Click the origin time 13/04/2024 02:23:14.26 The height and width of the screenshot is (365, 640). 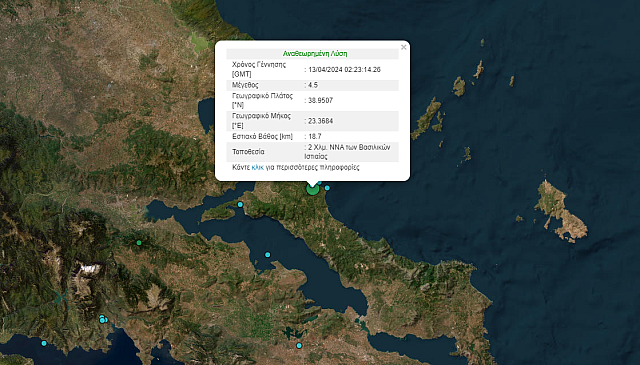pyautogui.click(x=344, y=69)
